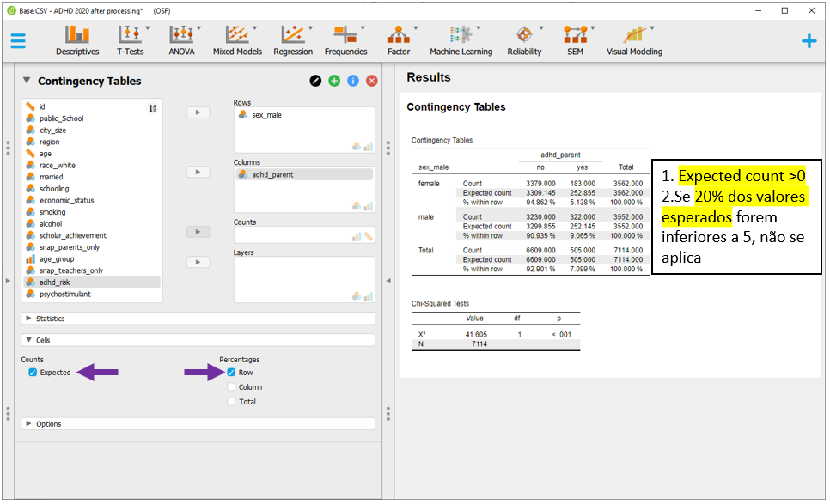Image resolution: width=830 pixels, height=504 pixels.
Task: Uncheck the Expected counts checkbox
Action: (33, 373)
